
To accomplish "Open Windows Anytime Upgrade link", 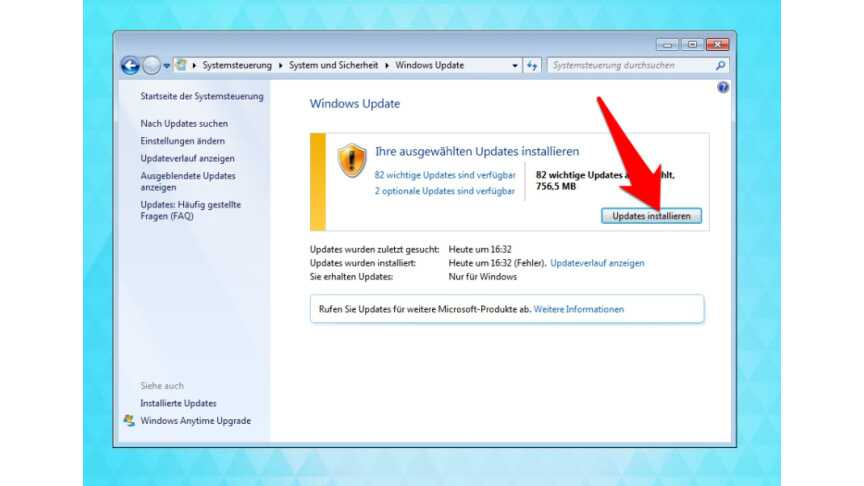I will pos(196,420).
